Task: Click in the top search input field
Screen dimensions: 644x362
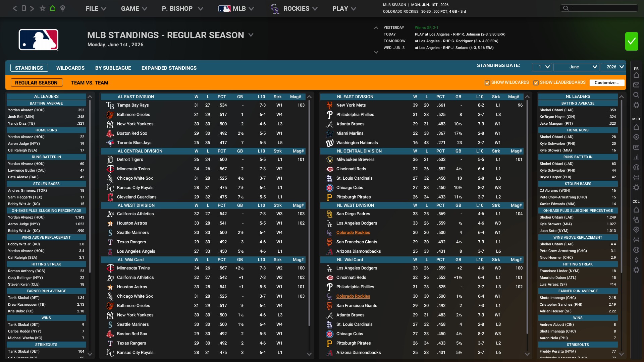Action: (604, 8)
